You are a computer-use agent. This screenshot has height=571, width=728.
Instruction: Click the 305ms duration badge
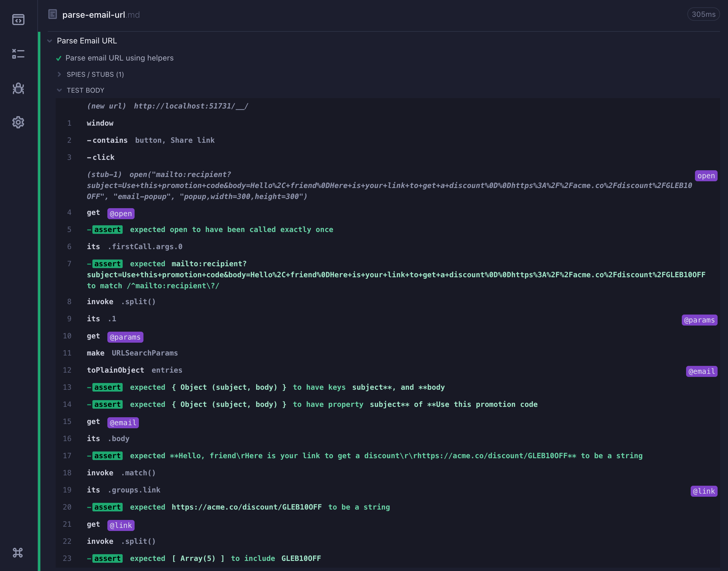click(704, 14)
